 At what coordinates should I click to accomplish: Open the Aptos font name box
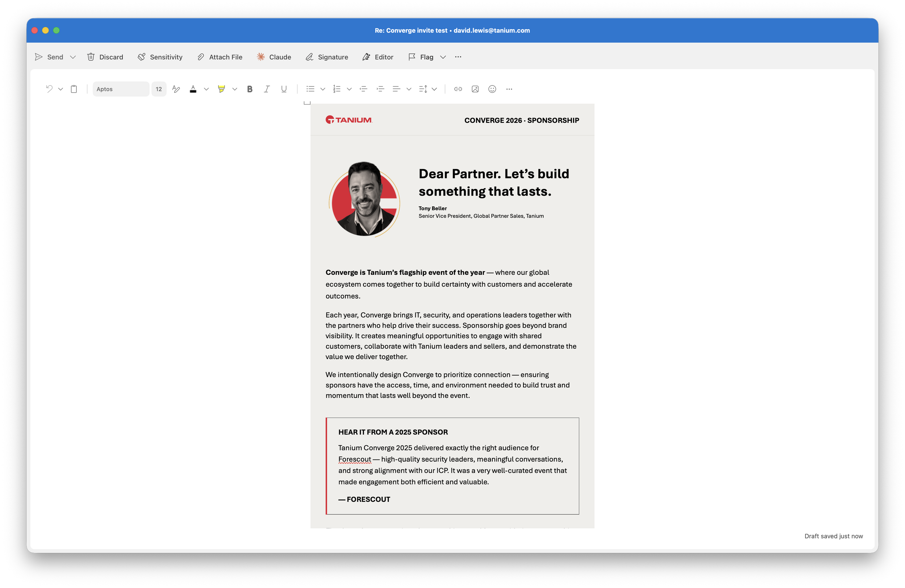coord(121,89)
